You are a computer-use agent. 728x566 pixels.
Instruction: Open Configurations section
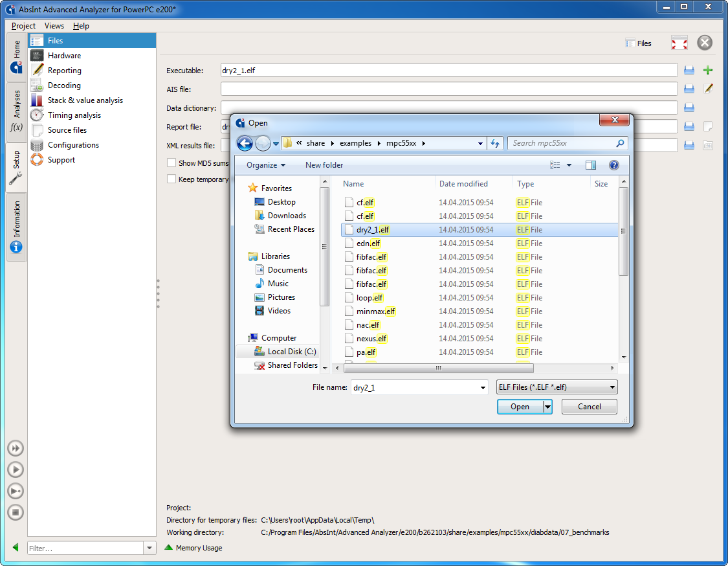92,144
